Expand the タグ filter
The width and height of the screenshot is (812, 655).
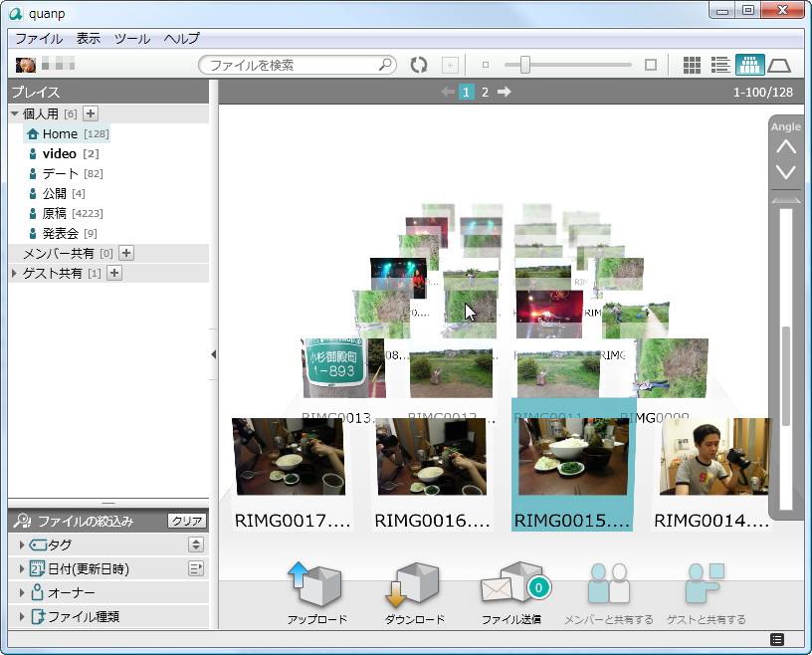click(22, 545)
